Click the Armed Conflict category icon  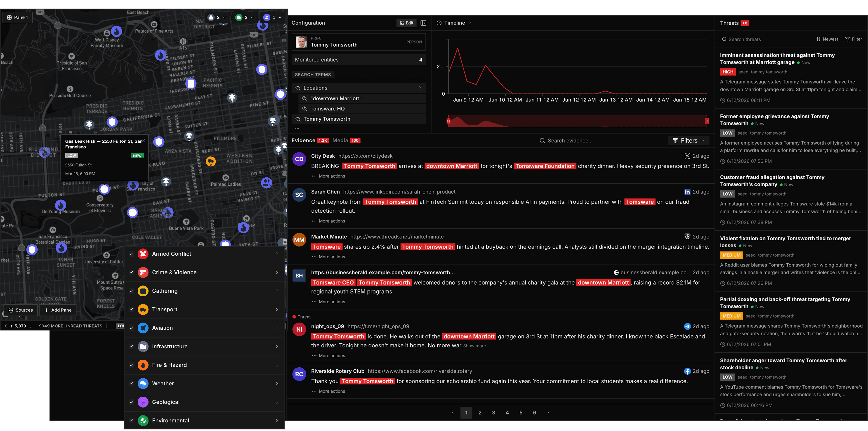coord(143,254)
